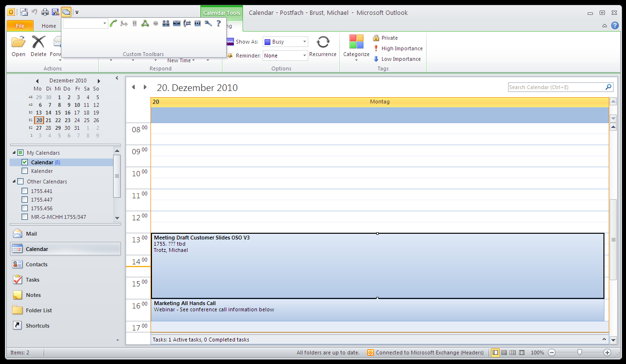Check the 1755.447 calendar checkbox

25,200
